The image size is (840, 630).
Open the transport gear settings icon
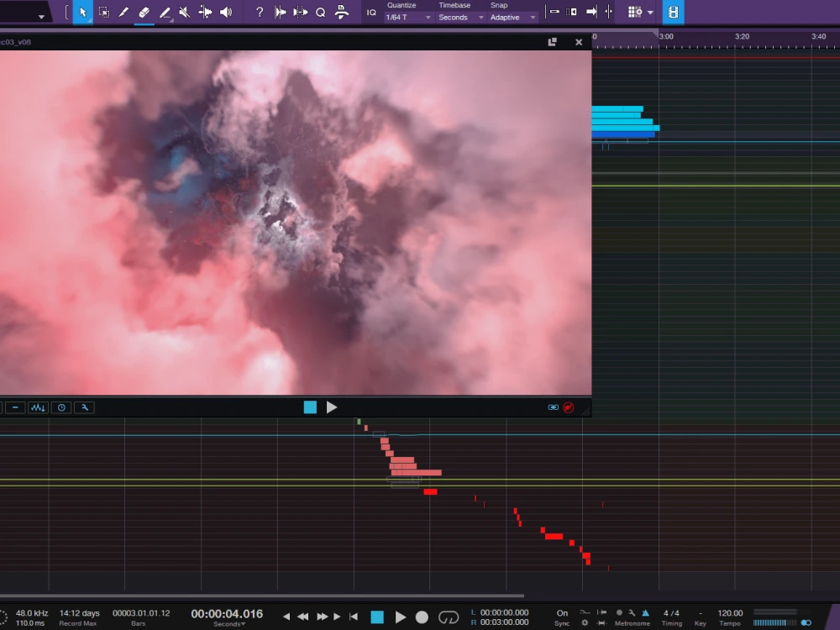tap(585, 623)
